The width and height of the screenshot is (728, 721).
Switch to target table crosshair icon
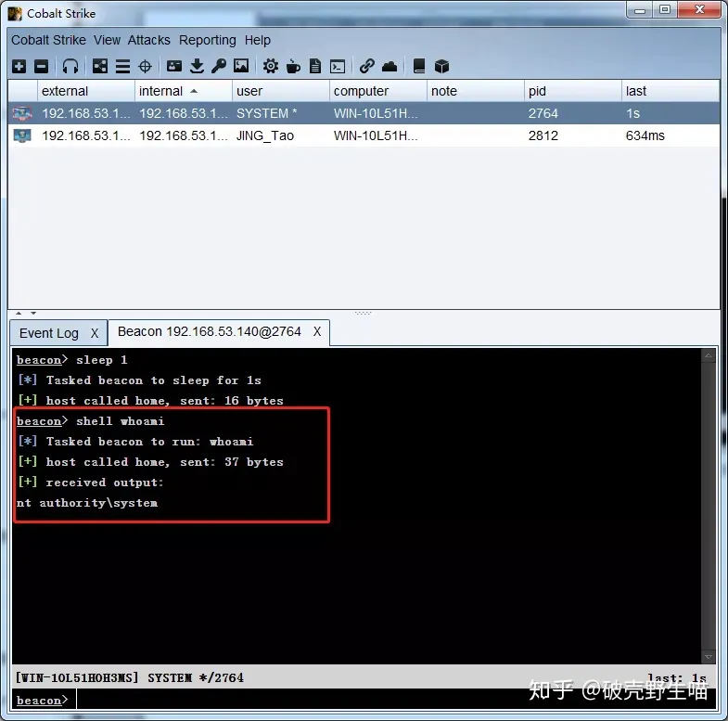pos(146,67)
